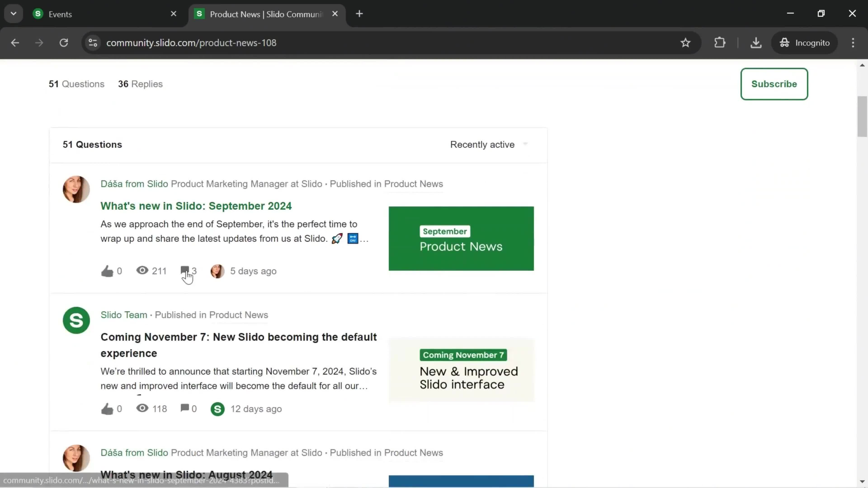Open the Slido Team author link
This screenshot has width=868, height=488.
click(x=124, y=315)
